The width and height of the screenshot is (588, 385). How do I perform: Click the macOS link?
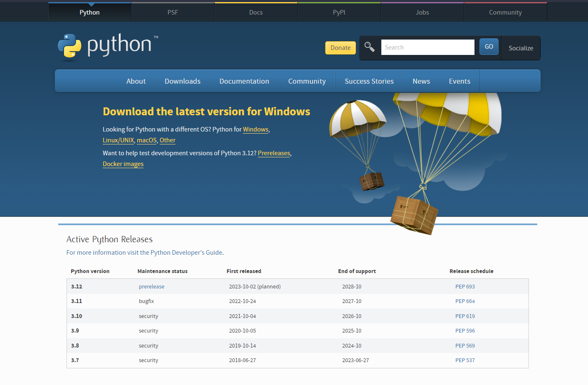[x=147, y=140]
